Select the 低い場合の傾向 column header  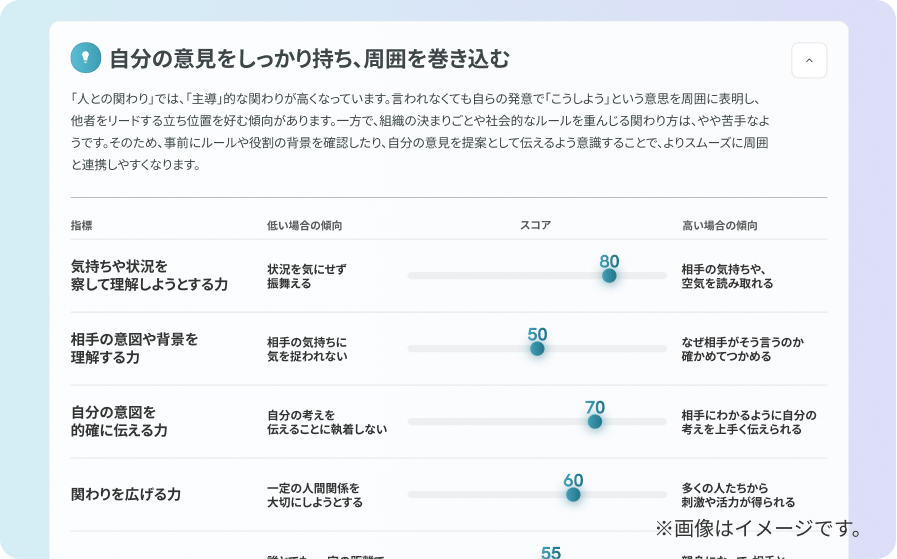pos(304,226)
